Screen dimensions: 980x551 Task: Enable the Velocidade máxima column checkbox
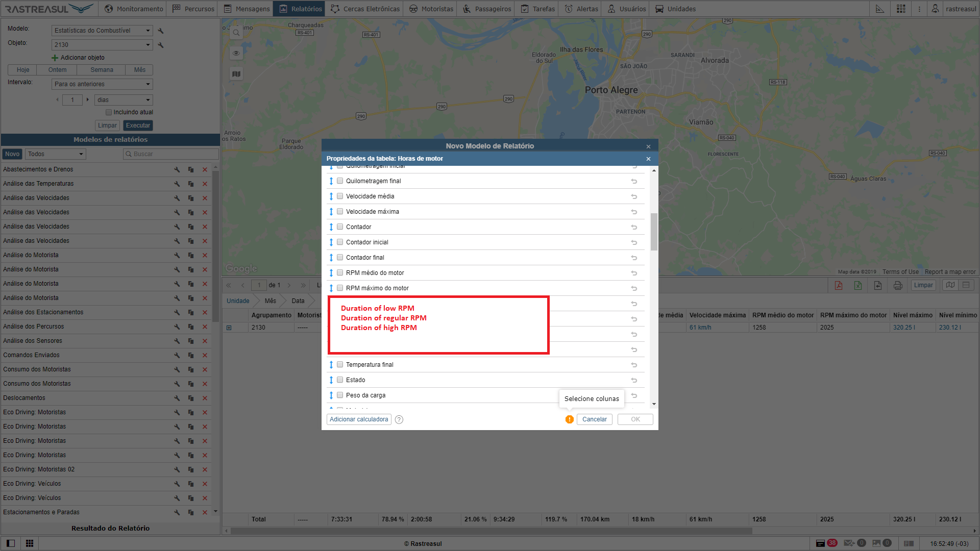point(340,211)
